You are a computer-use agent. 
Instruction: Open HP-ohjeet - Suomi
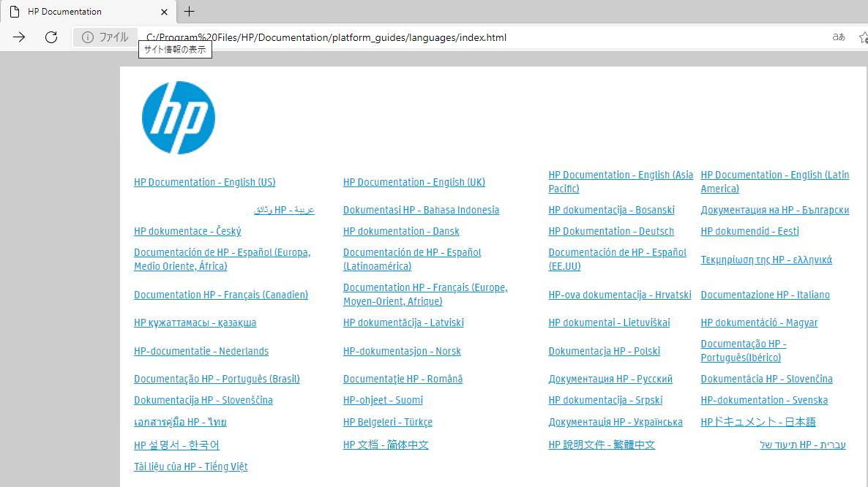point(383,400)
